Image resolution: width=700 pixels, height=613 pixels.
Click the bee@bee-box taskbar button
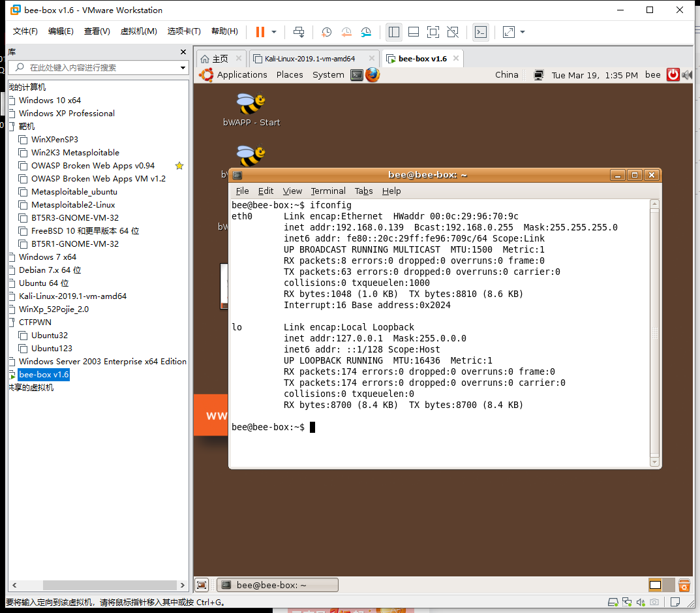277,585
